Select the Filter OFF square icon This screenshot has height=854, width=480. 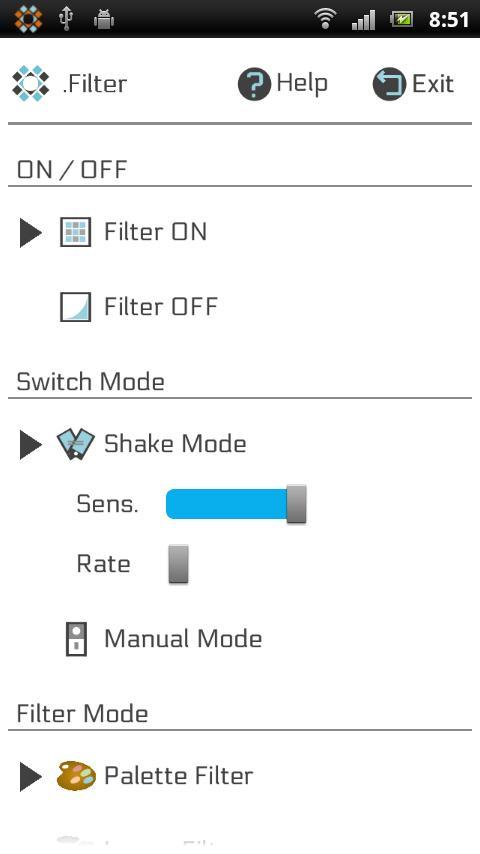[x=75, y=307]
